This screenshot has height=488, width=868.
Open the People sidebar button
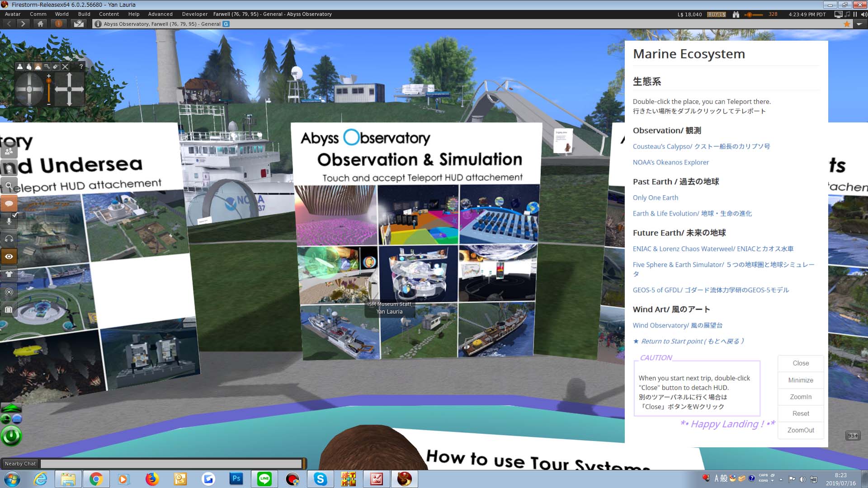[9, 150]
